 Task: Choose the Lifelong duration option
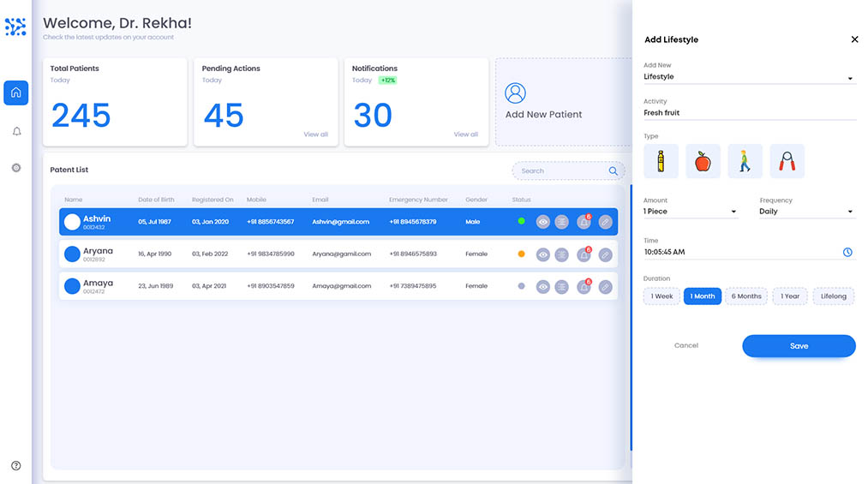pos(833,296)
